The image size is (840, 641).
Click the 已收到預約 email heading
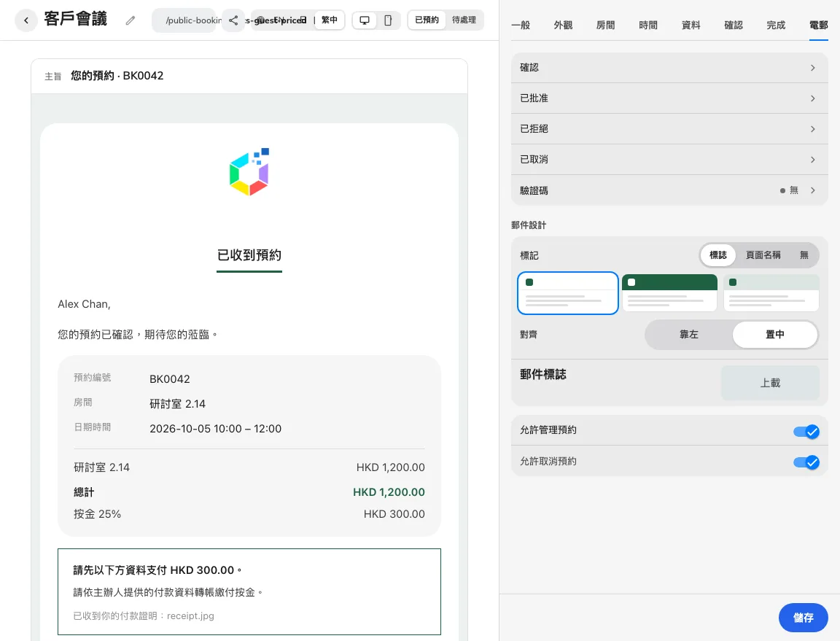tap(249, 255)
